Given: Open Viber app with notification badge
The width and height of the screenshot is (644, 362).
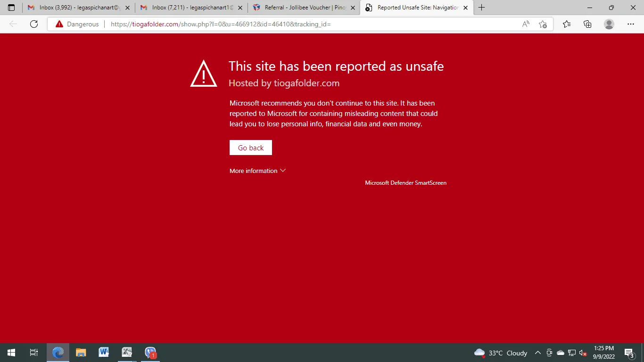Looking at the screenshot, I should click(150, 353).
